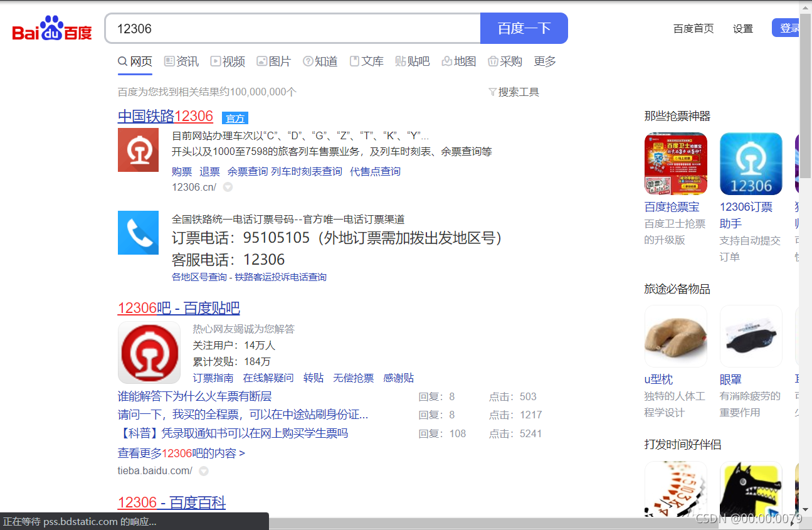Screen dimensions: 812x530
Task: Open the u型枕 text link
Action: tap(658, 379)
